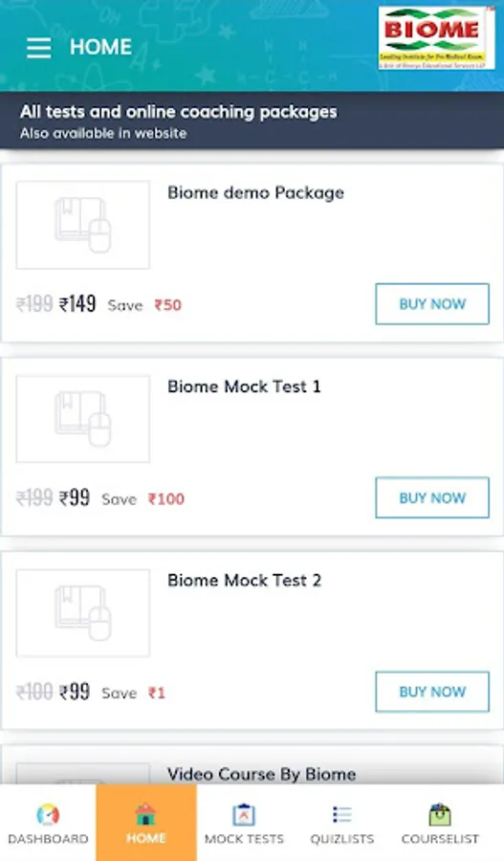Tap the BIOME logo
Screen dimensions: 504x861
(x=436, y=38)
